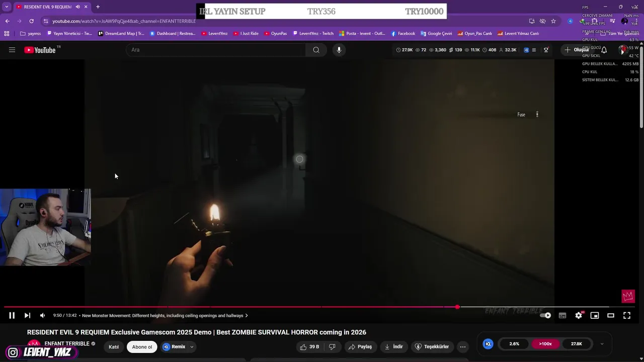Click the youtube.com address bar URL
The image size is (644, 362).
124,21
